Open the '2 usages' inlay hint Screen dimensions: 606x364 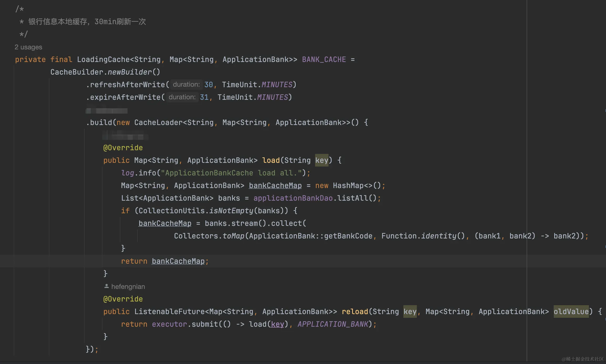tap(28, 47)
